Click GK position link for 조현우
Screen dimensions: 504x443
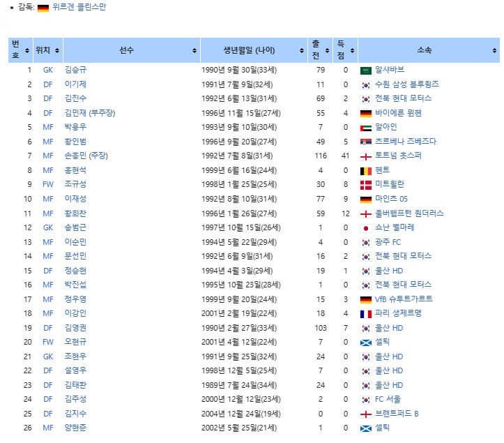point(48,356)
